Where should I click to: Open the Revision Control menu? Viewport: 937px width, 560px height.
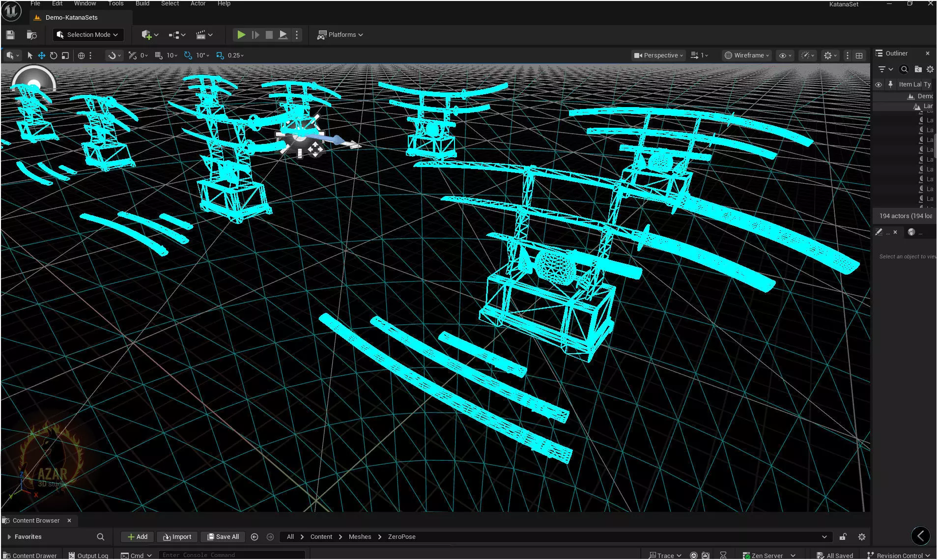pyautogui.click(x=899, y=556)
